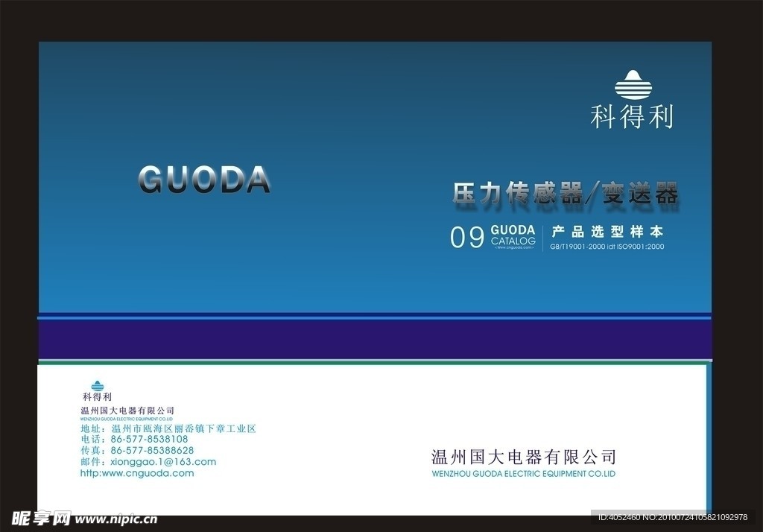The height and width of the screenshot is (532, 763).
Task: Click the www.nipic.cn site address
Action: point(115,519)
